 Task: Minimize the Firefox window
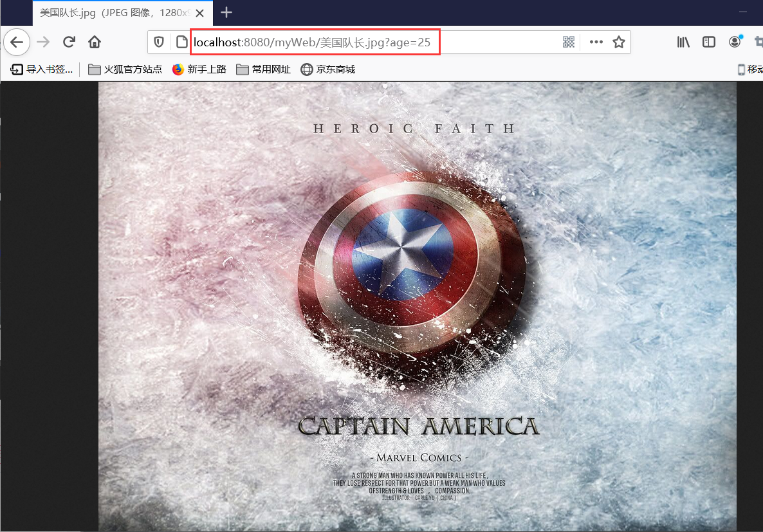point(742,12)
